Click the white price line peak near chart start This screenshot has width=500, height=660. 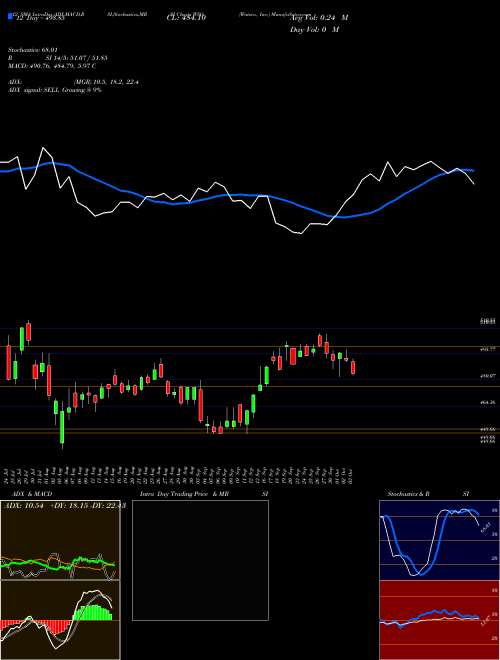[x=43, y=149]
